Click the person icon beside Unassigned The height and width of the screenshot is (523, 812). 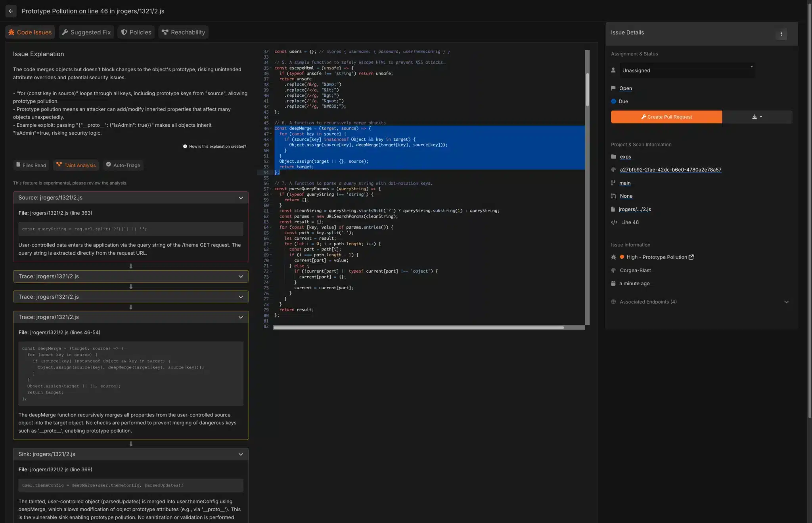[613, 70]
